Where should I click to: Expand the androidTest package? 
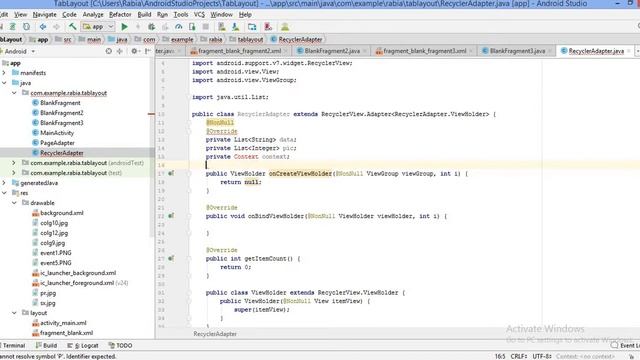pyautogui.click(x=14, y=163)
